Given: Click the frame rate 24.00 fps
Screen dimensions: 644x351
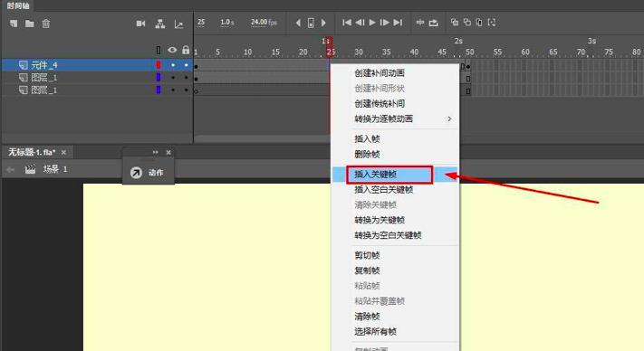Looking at the screenshot, I should point(264,22).
